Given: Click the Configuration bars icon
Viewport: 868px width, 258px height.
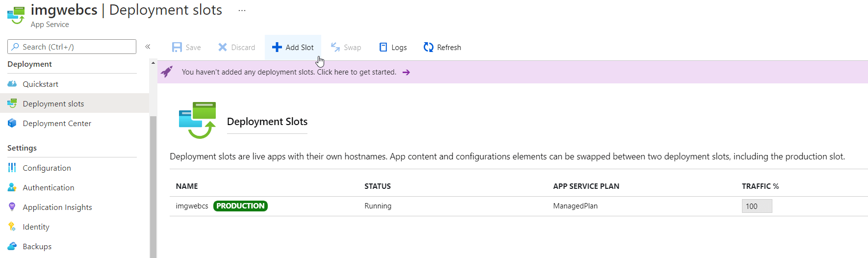Looking at the screenshot, I should coord(12,168).
